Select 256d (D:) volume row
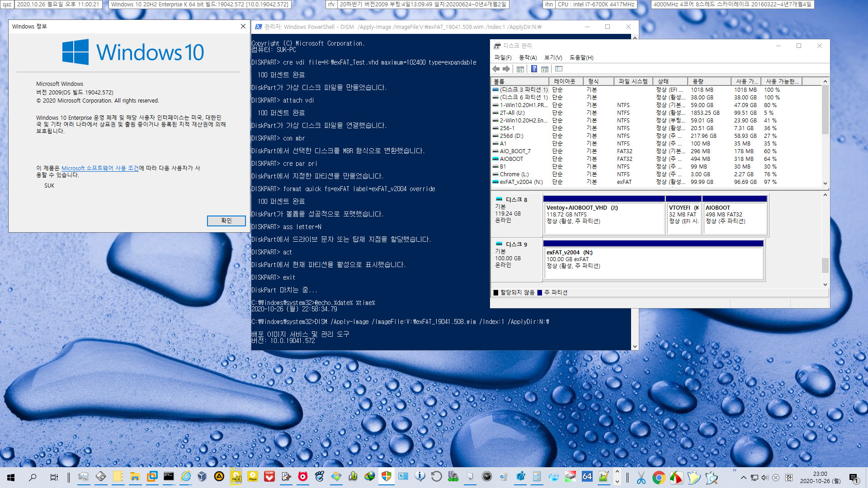Viewport: 868px width, 488px height. [656, 136]
